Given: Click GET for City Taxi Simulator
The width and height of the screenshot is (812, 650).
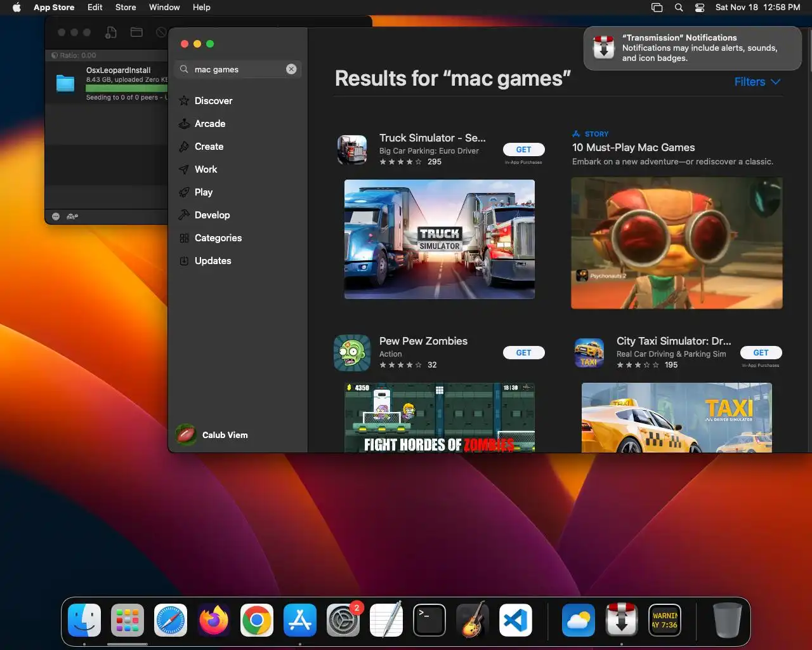Looking at the screenshot, I should pyautogui.click(x=761, y=353).
